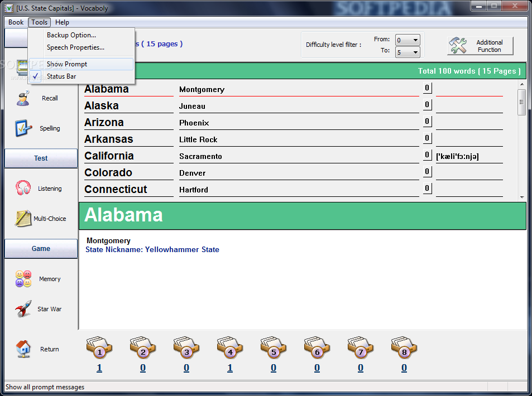Click the count link under box 1
This screenshot has width=532, height=396.
point(99,368)
